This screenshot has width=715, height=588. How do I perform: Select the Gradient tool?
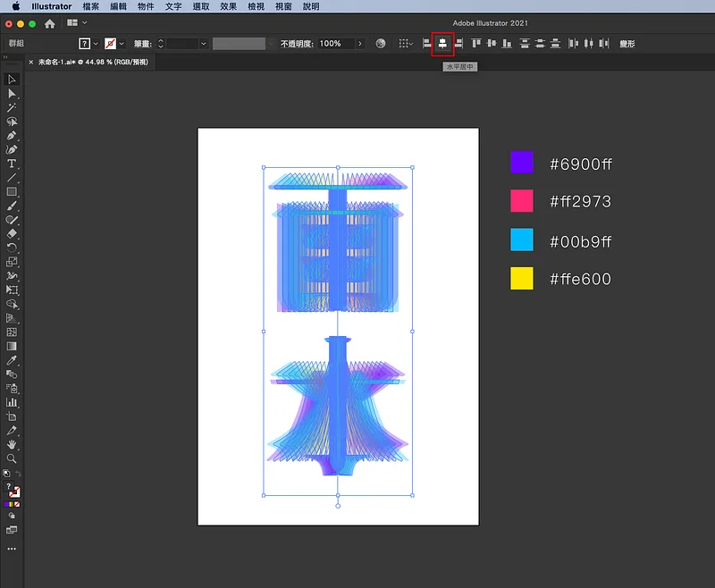click(12, 347)
